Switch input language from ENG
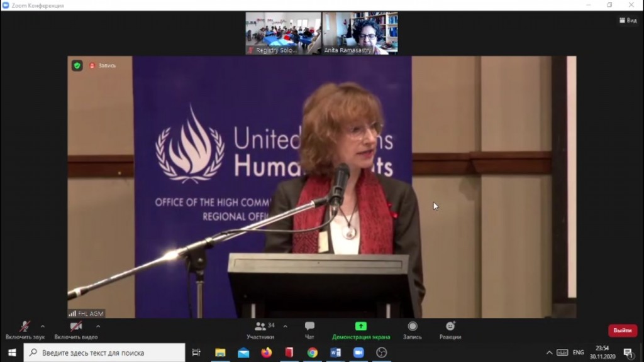The width and height of the screenshot is (644, 362). coord(579,353)
